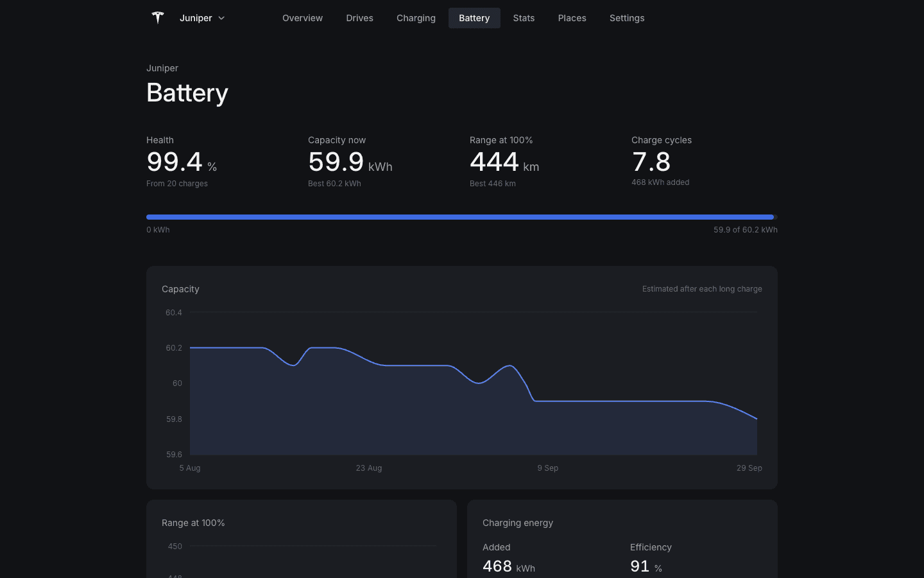Click the Capacity area chart line
924x578 pixels.
(x=474, y=383)
